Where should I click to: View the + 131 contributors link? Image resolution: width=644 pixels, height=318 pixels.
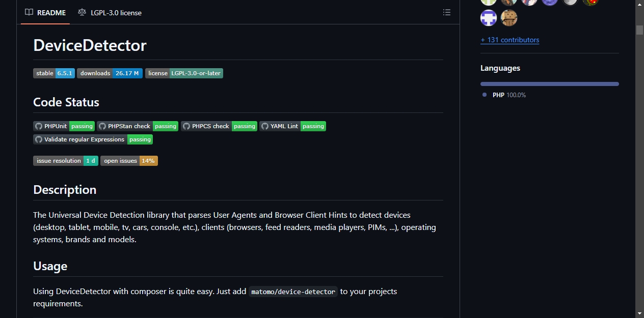pyautogui.click(x=509, y=40)
